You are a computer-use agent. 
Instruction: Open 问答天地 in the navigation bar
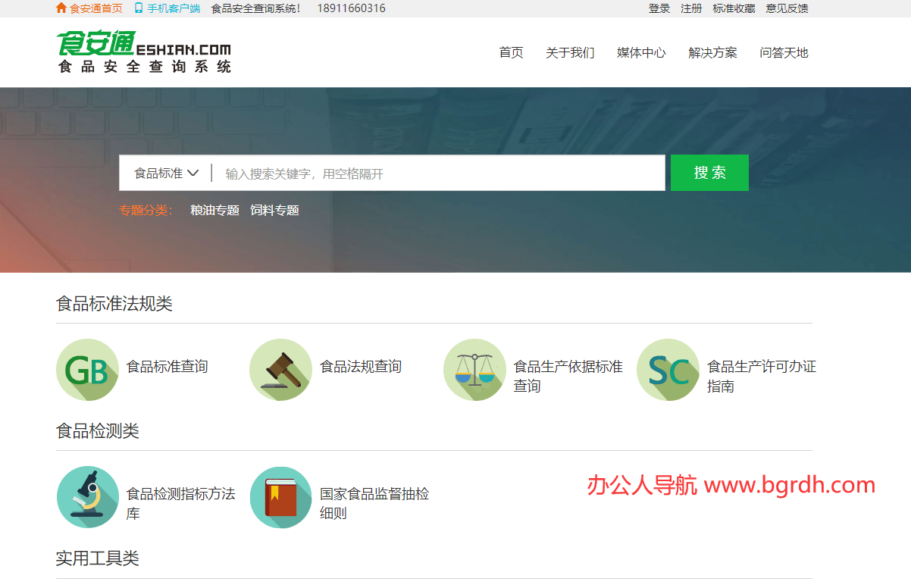784,52
